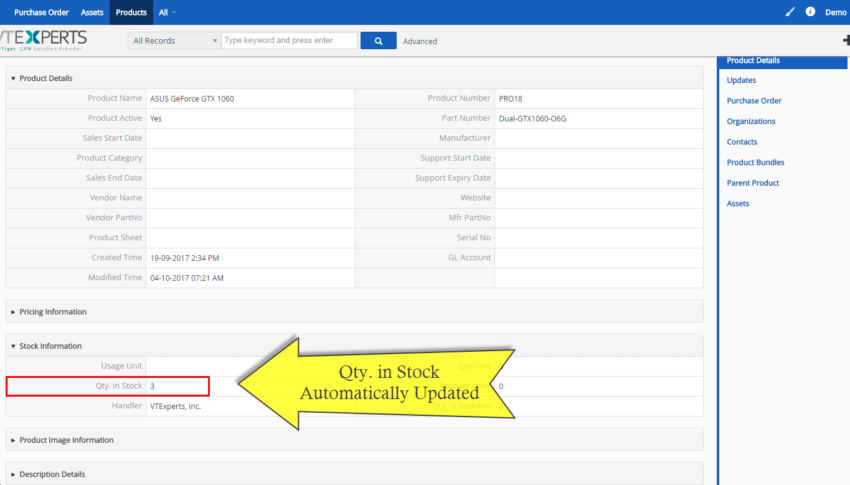Open the info icon in top bar
This screenshot has width=850, height=485.
coord(810,12)
